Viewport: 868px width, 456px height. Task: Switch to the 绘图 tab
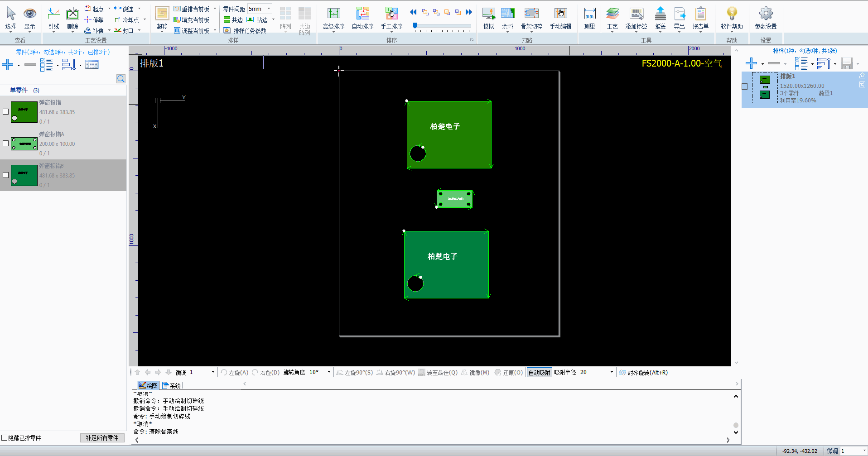tap(148, 385)
